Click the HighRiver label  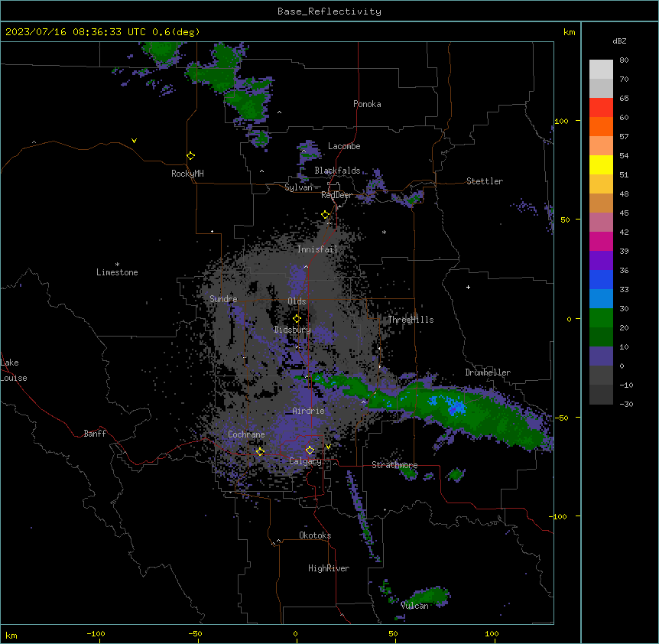[x=329, y=568]
